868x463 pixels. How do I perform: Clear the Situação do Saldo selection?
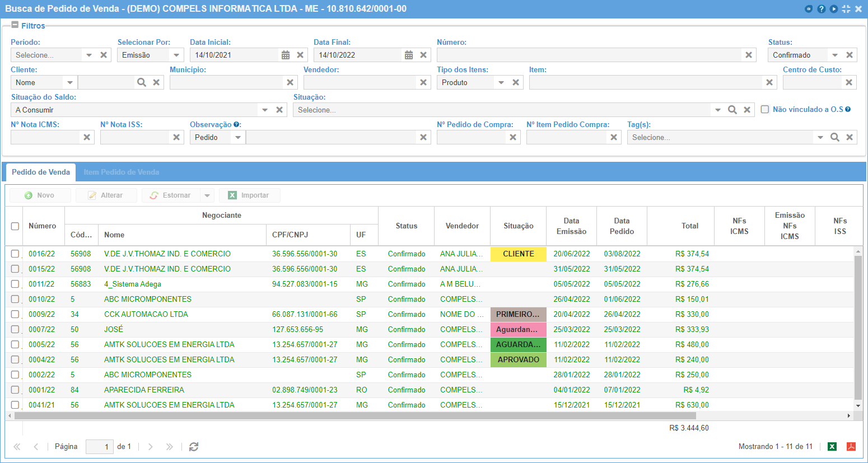tap(279, 110)
